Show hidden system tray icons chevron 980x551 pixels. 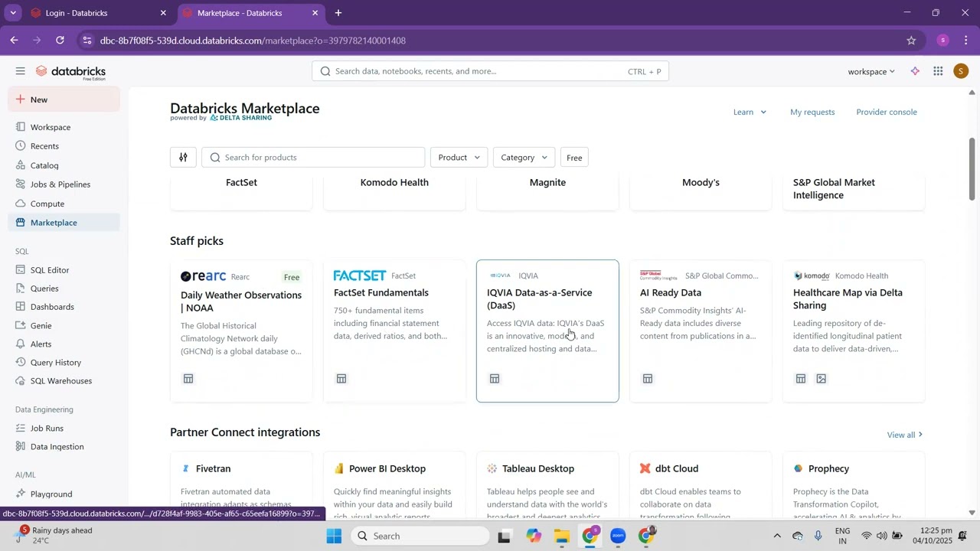point(777,536)
